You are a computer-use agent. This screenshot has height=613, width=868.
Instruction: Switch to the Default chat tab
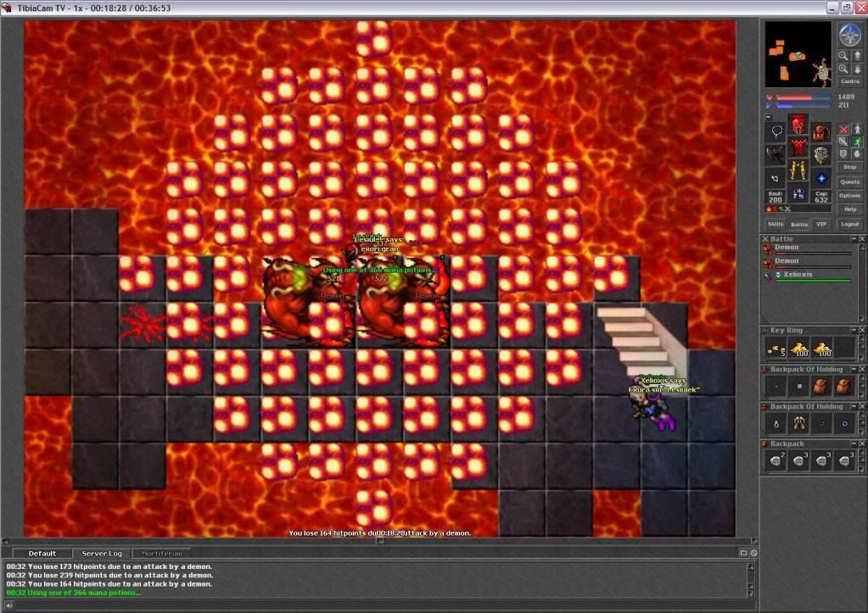click(x=42, y=554)
